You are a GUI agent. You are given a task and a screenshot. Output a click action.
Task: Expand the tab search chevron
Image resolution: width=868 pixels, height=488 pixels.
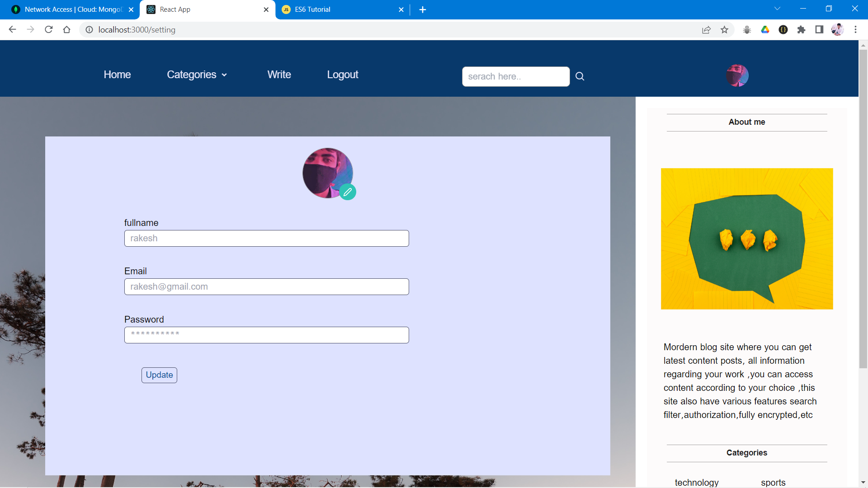pos(777,9)
